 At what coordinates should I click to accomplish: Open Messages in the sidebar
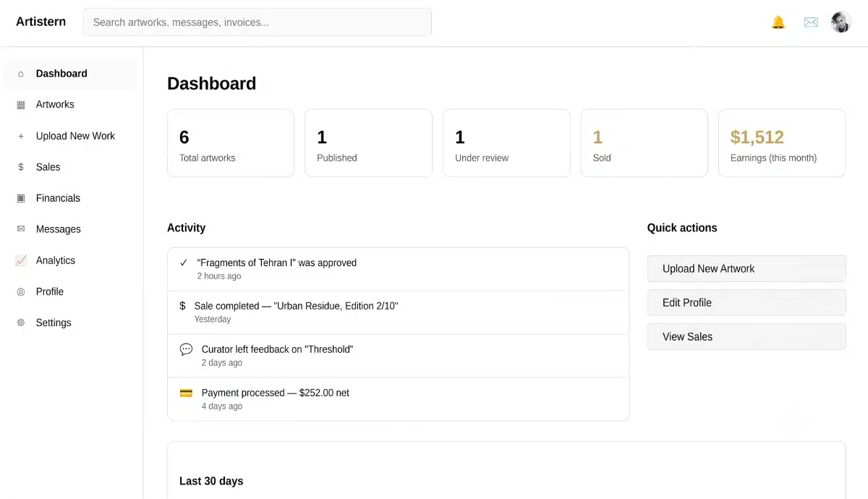[x=70, y=229]
